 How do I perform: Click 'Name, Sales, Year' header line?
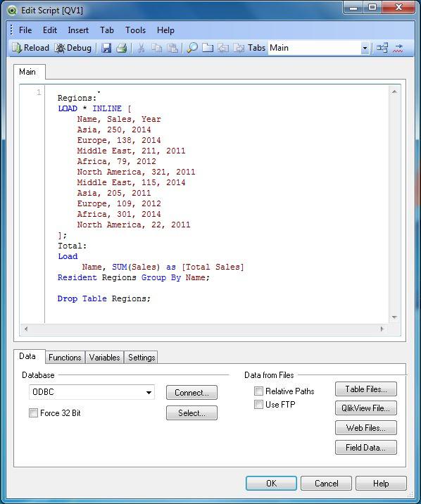coord(119,119)
